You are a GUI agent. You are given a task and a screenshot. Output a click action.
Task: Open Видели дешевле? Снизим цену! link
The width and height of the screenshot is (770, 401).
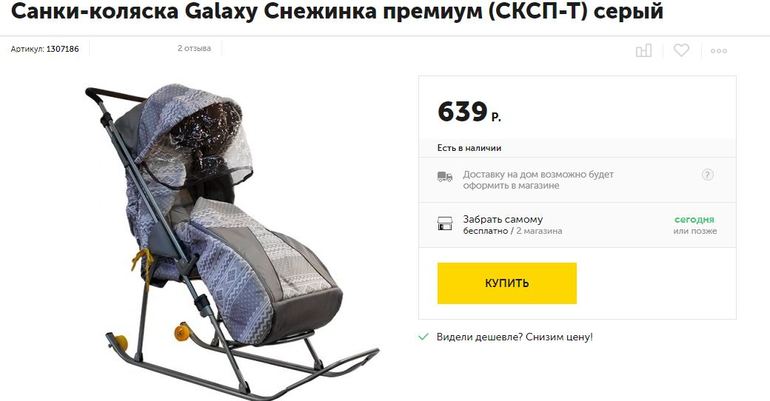[514, 337]
